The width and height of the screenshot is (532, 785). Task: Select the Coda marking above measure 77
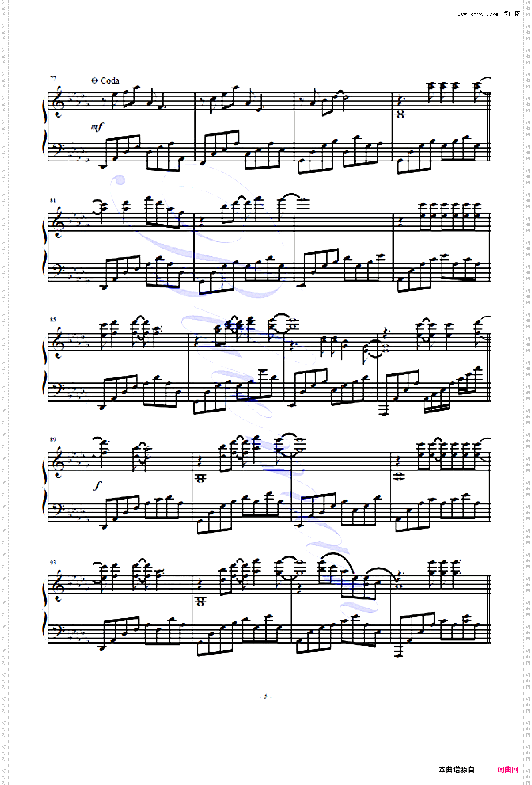(105, 80)
